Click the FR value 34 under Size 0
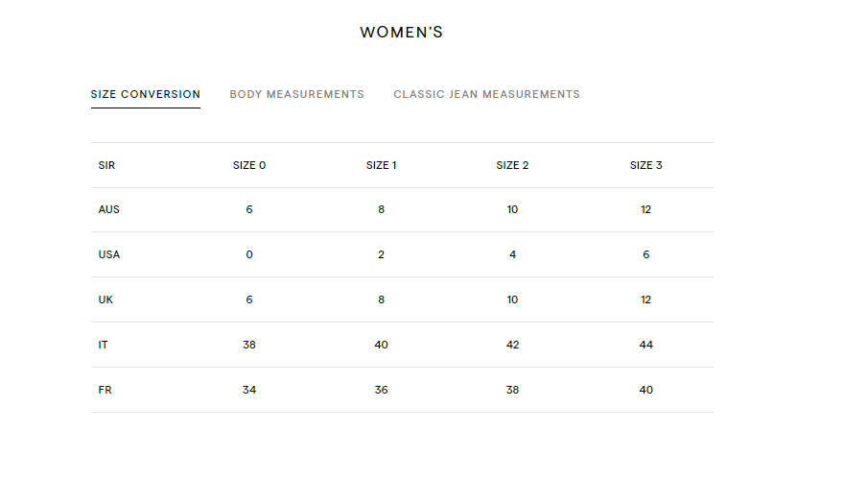The width and height of the screenshot is (868, 479). tap(249, 390)
